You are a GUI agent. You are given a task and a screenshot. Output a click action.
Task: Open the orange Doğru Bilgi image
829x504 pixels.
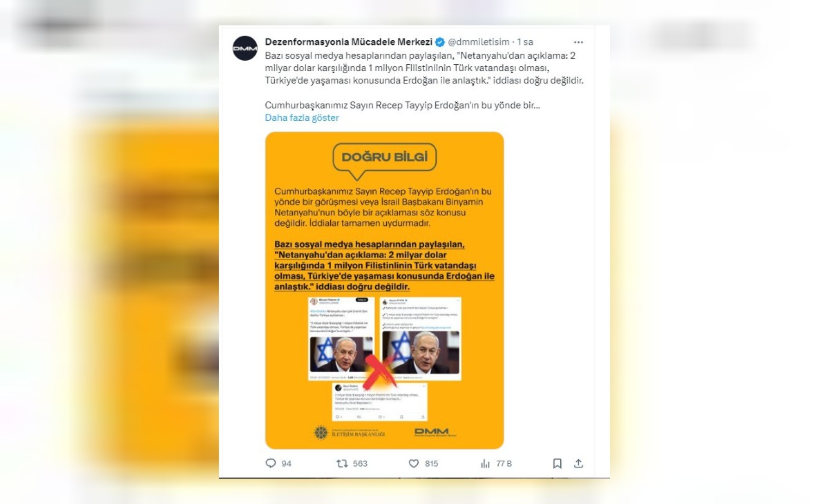(x=385, y=290)
